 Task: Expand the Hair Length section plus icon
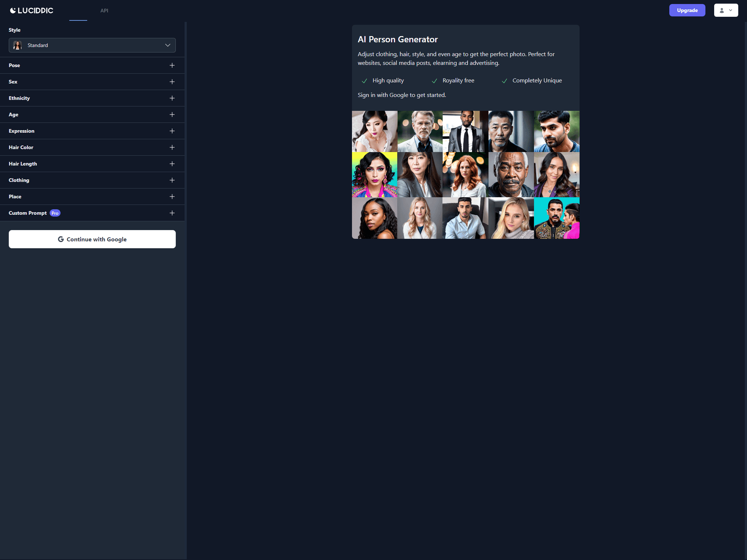(172, 164)
